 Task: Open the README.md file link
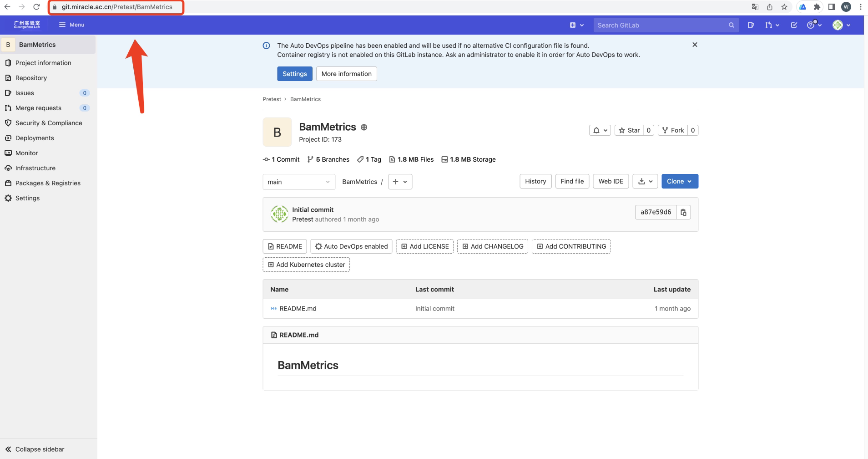(298, 309)
